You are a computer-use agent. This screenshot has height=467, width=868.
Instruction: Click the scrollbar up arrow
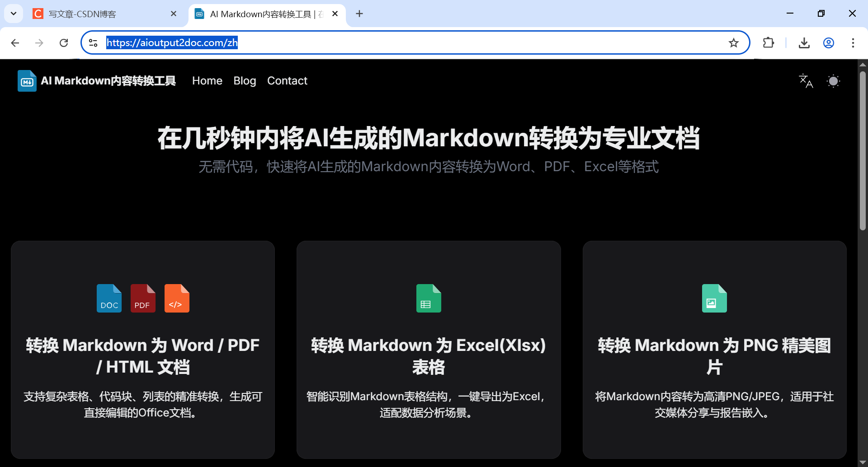[863, 64]
